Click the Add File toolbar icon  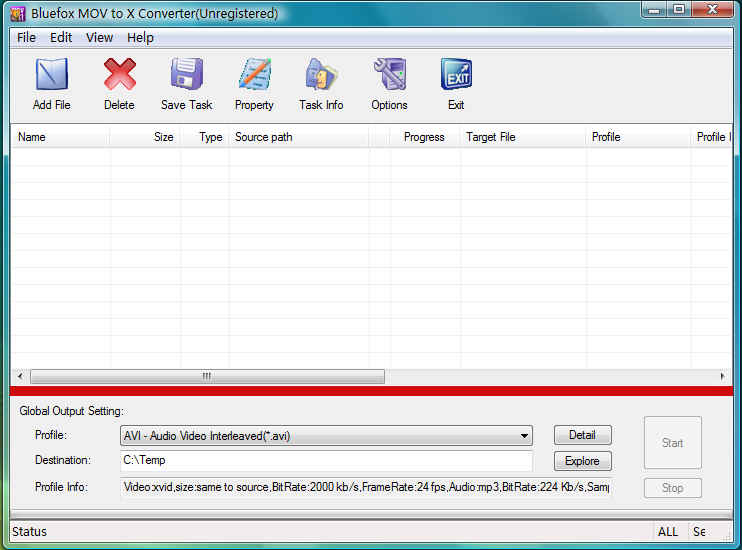pyautogui.click(x=52, y=74)
